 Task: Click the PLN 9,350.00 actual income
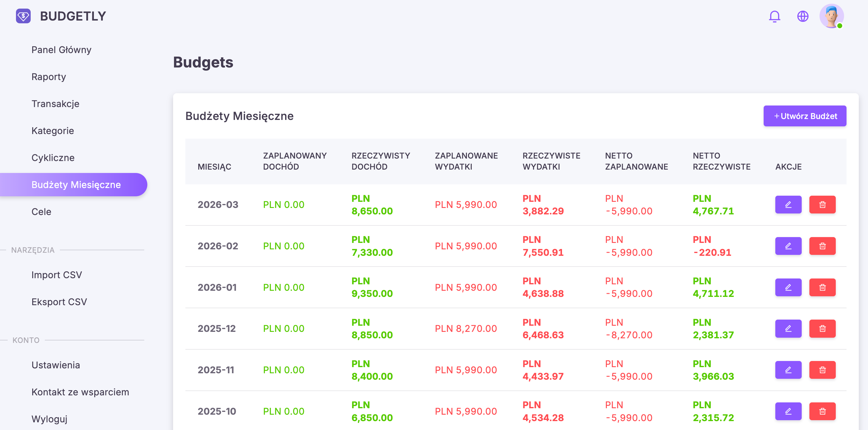[x=372, y=287]
